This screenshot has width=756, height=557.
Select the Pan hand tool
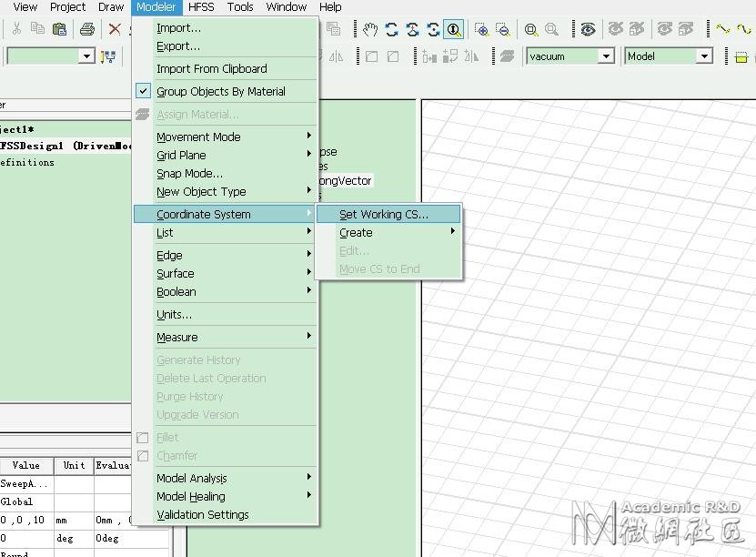click(x=369, y=30)
